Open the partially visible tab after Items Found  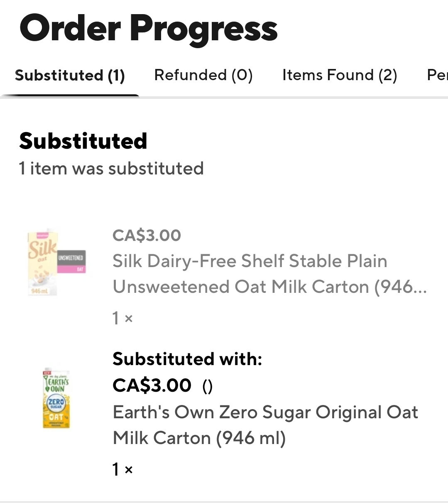[437, 75]
